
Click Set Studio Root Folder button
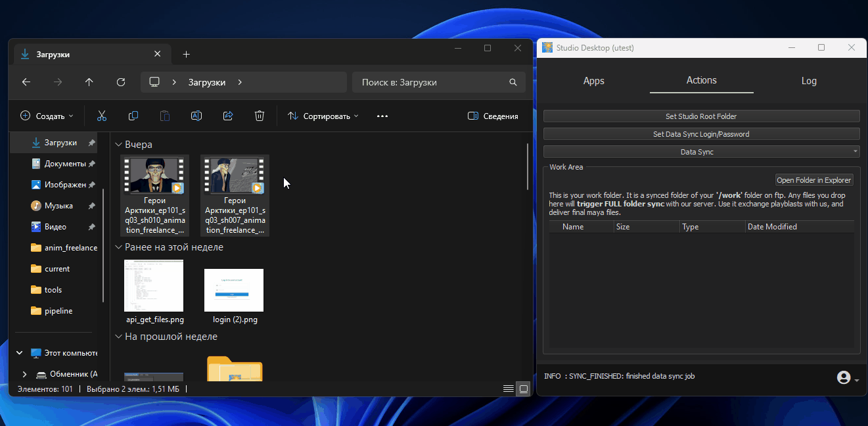point(701,116)
